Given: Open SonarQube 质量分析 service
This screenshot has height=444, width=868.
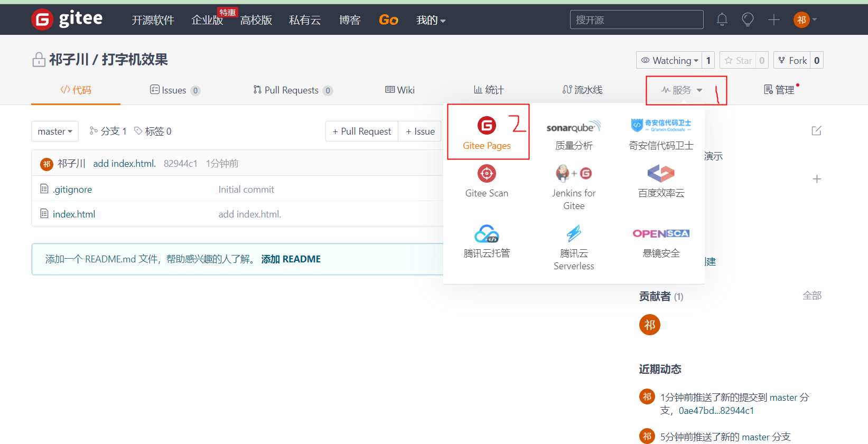Looking at the screenshot, I should [x=574, y=135].
